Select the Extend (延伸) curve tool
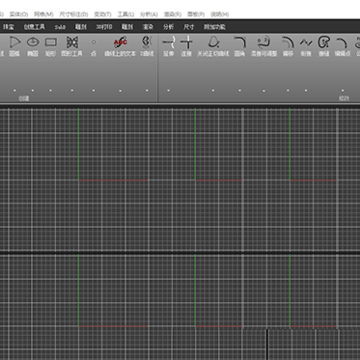The image size is (360, 360). coord(168,46)
